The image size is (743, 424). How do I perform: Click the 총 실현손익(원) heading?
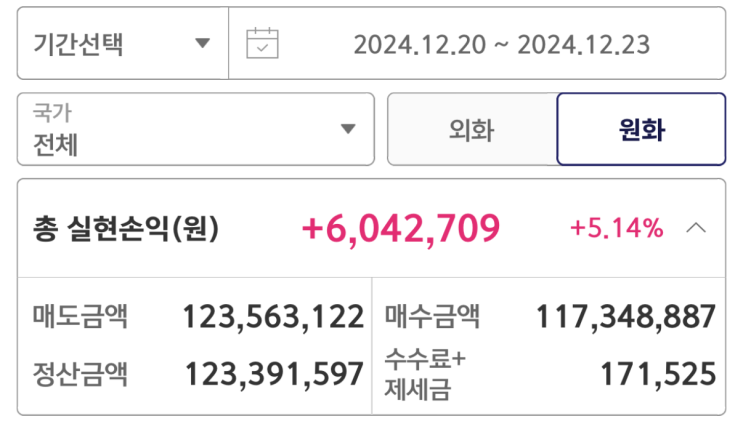pyautogui.click(x=126, y=229)
